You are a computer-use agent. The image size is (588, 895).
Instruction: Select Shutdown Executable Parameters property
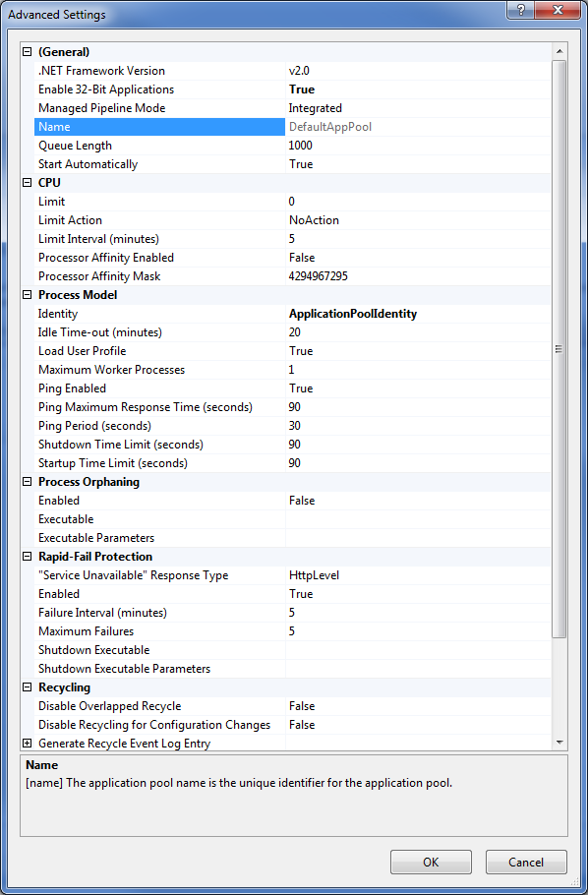tap(160, 669)
